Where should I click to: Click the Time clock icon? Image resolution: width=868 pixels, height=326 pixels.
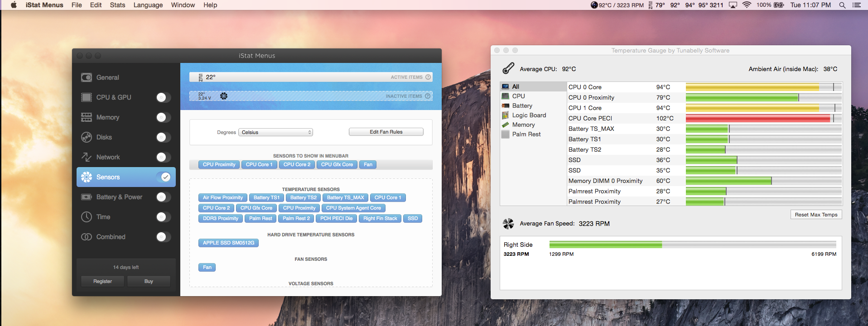click(87, 217)
